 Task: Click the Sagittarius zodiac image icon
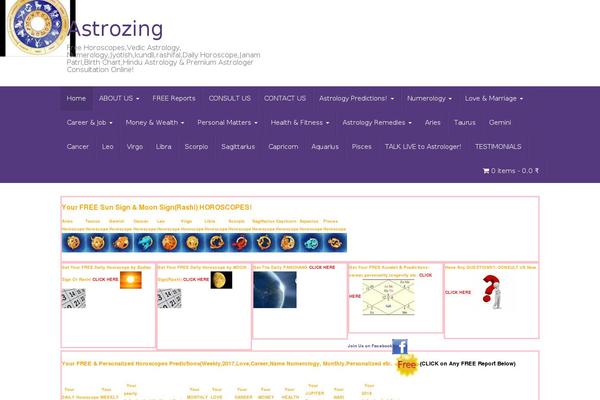tap(263, 242)
